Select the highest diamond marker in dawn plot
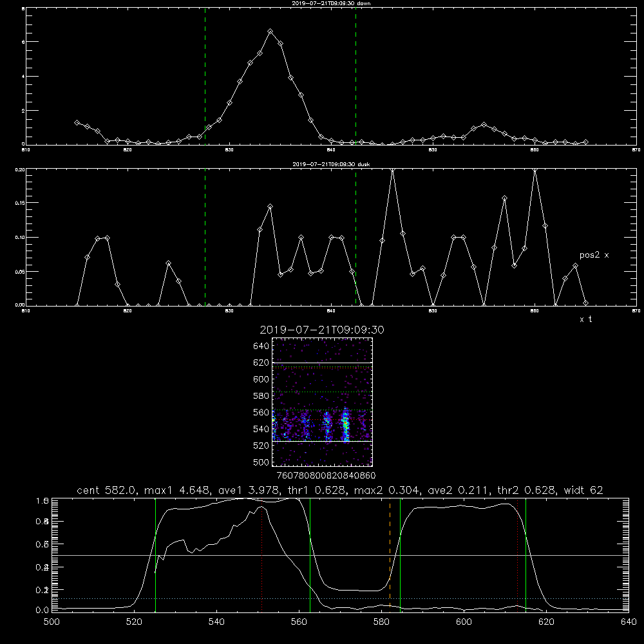The image size is (644, 644). tap(270, 31)
